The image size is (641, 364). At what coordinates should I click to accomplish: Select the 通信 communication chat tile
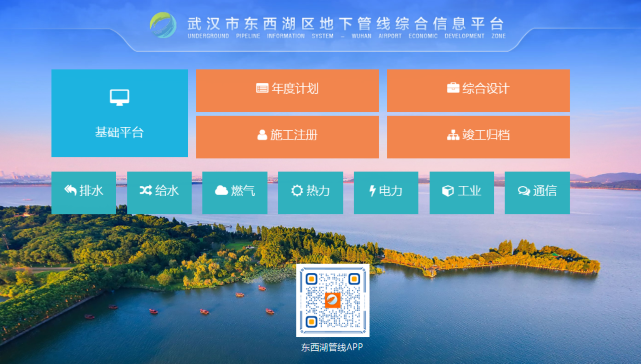537,193
